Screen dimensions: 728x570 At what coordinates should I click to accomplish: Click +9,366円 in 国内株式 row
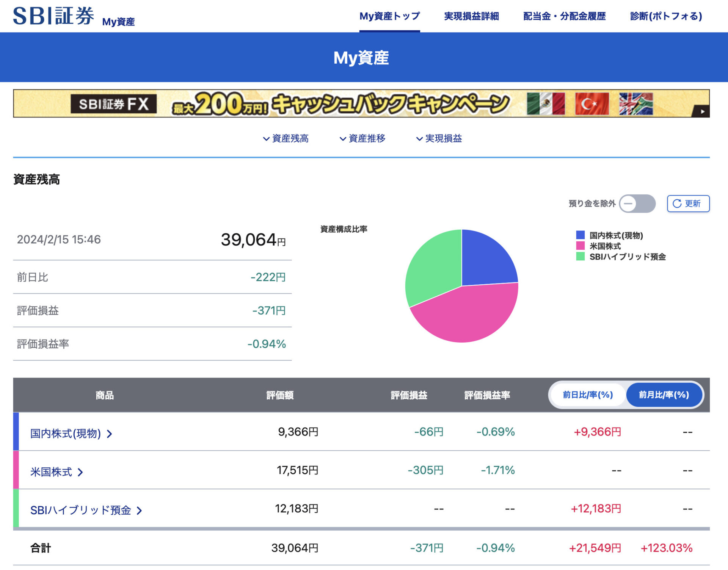597,432
